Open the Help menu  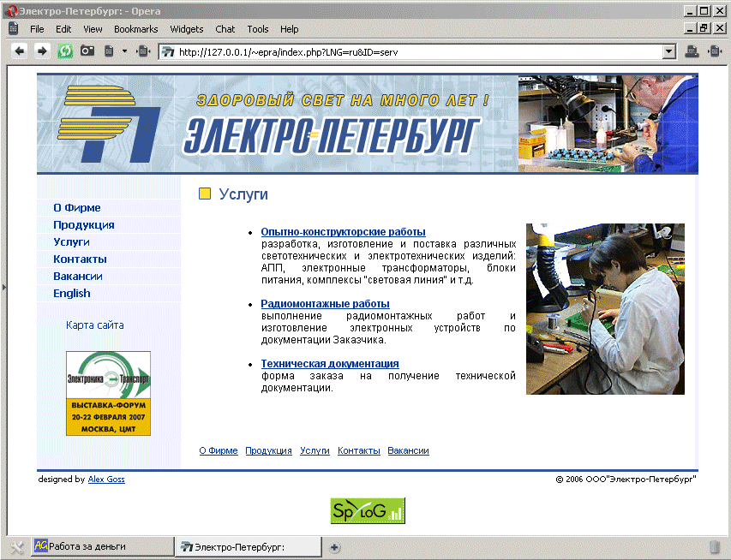(x=289, y=29)
